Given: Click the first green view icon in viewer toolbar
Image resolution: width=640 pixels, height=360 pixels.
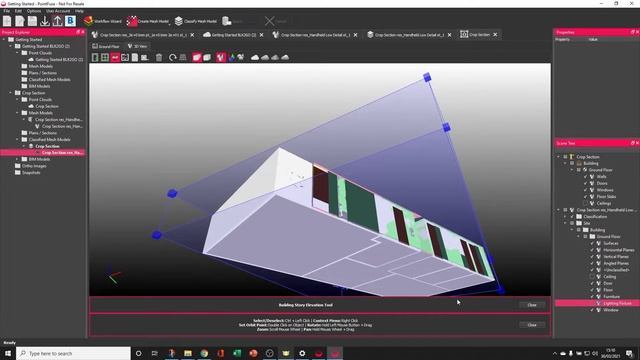Looking at the screenshot, I should coord(95,58).
